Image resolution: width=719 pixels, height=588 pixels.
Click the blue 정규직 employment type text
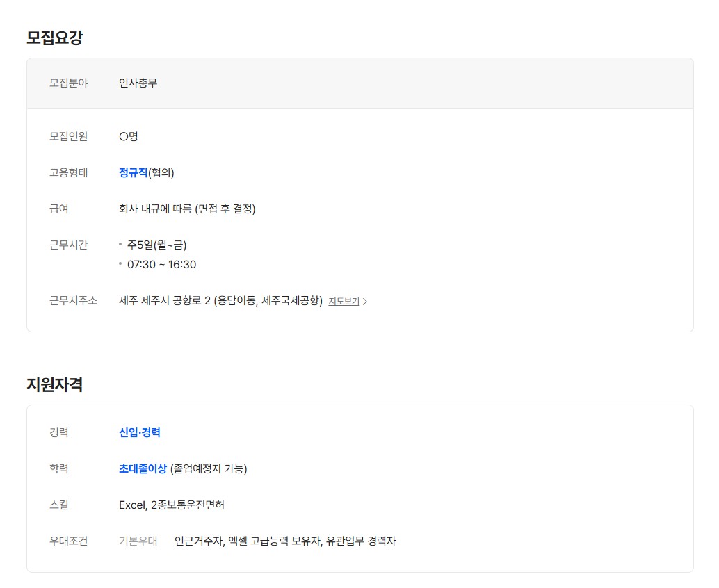(x=133, y=172)
